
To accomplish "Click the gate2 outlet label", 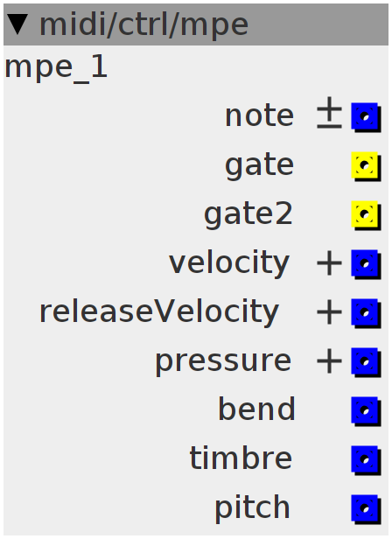I will (248, 215).
